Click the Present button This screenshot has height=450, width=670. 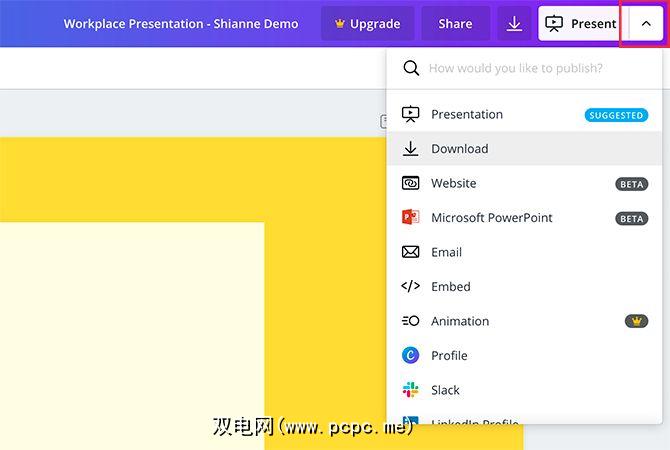[582, 24]
